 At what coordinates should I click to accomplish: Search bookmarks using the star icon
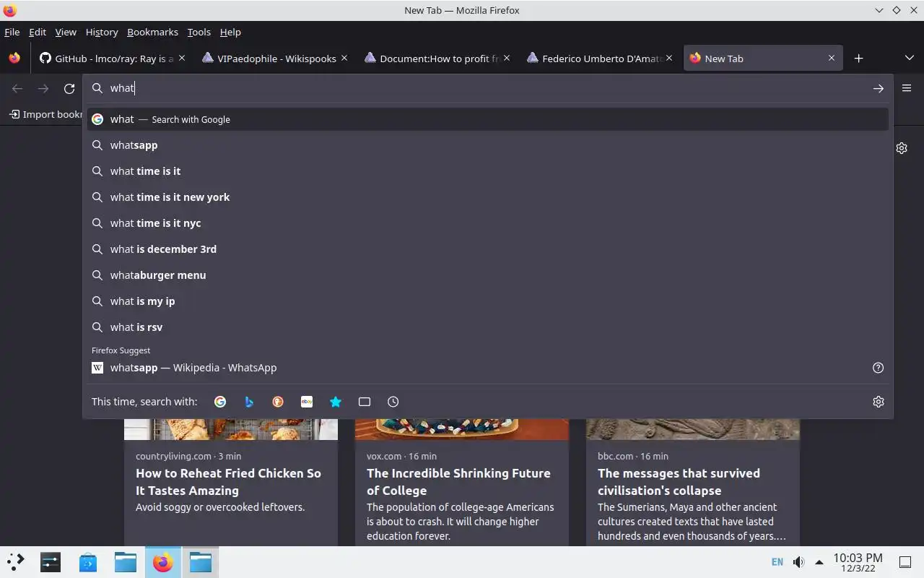(x=336, y=402)
